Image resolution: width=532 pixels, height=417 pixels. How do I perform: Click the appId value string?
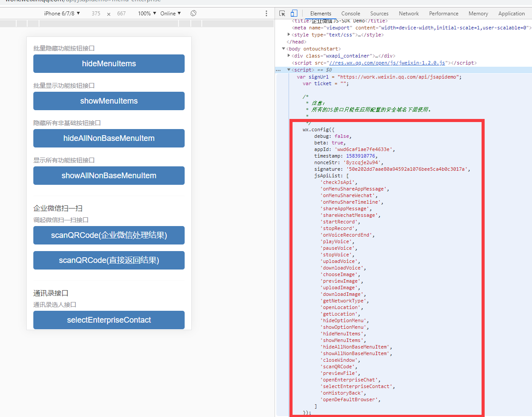tap(364, 149)
